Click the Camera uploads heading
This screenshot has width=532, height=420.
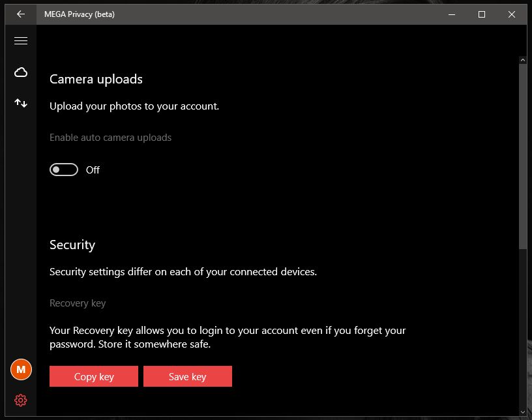click(96, 79)
